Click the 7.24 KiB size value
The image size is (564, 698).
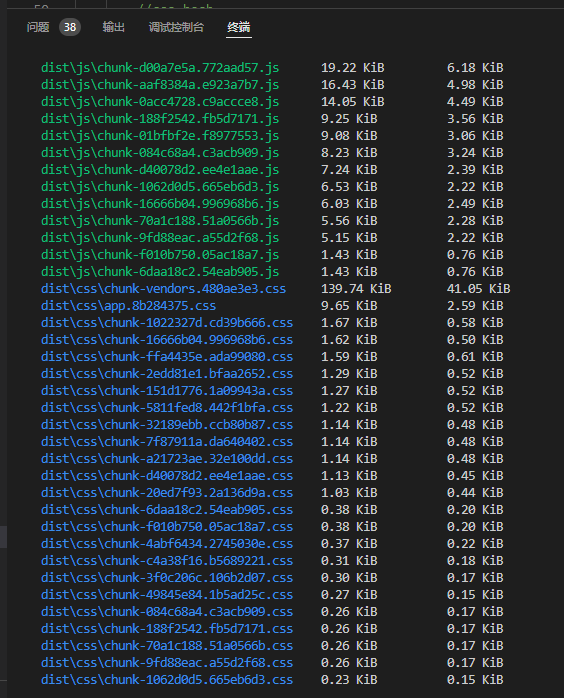tap(349, 170)
